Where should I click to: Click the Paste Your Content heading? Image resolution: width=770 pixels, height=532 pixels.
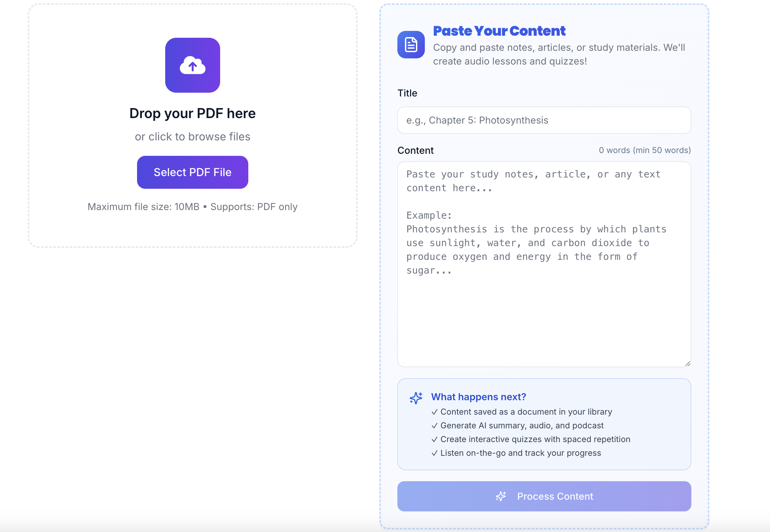pyautogui.click(x=499, y=31)
